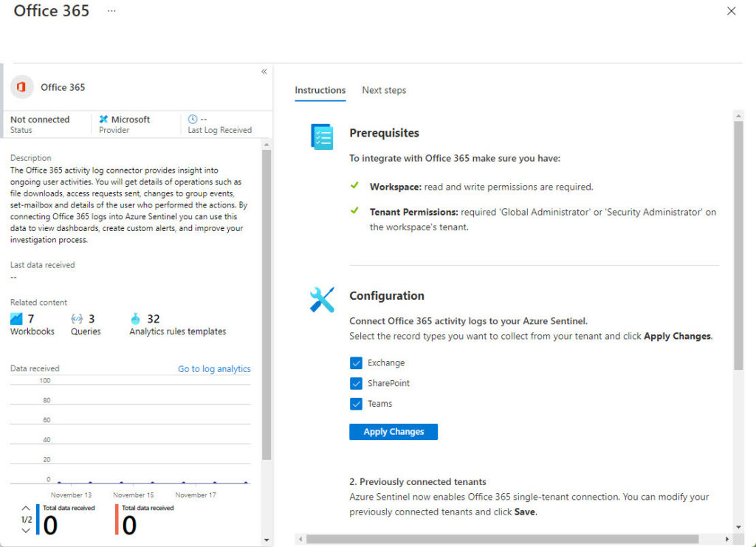The image size is (756, 547).
Task: Click the 'November 13' chart axis label
Action: (x=71, y=495)
